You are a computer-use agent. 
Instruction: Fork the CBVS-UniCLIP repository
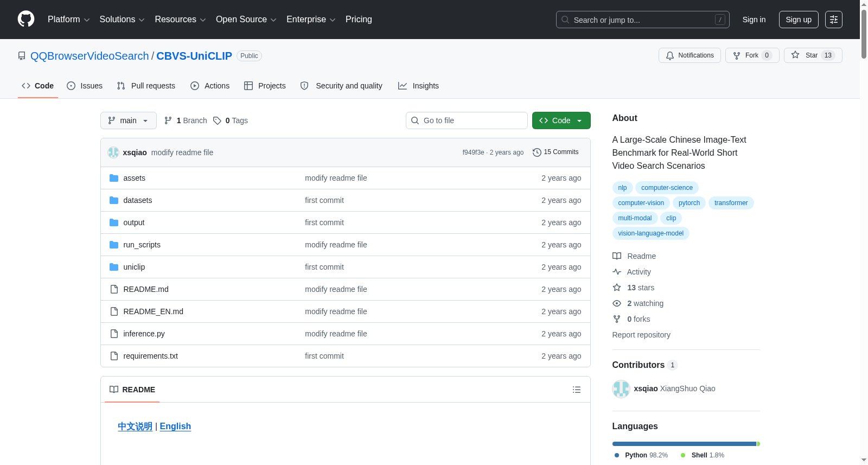click(752, 55)
